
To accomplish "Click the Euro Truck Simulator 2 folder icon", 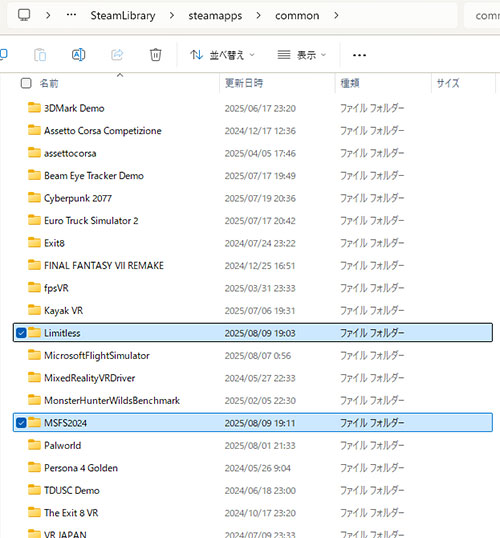I will [34, 220].
